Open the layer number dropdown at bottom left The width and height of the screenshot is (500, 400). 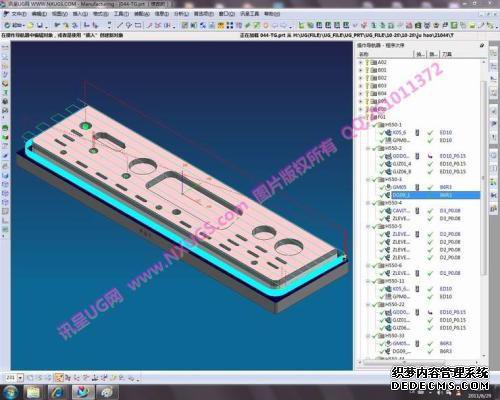click(x=21, y=378)
